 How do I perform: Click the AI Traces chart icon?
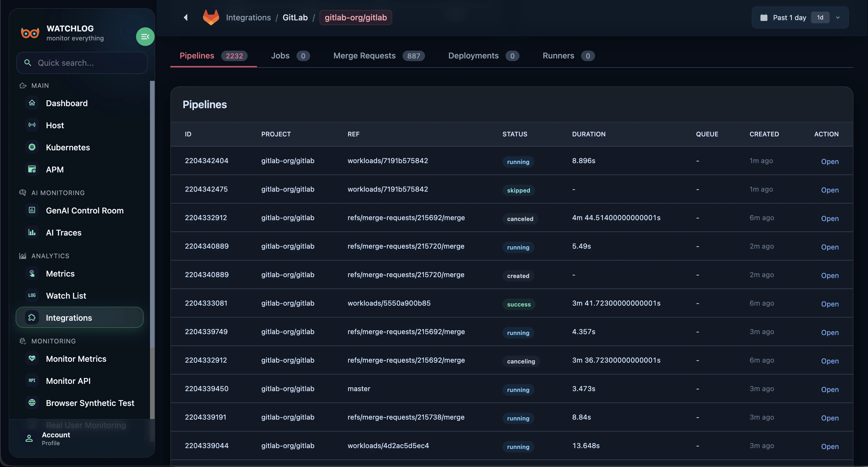coord(32,232)
